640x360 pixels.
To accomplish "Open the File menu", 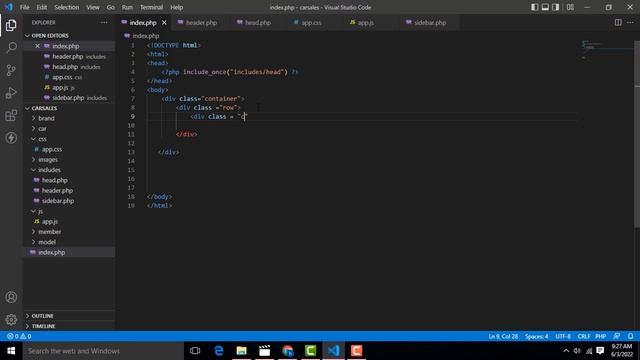I will pyautogui.click(x=24, y=7).
